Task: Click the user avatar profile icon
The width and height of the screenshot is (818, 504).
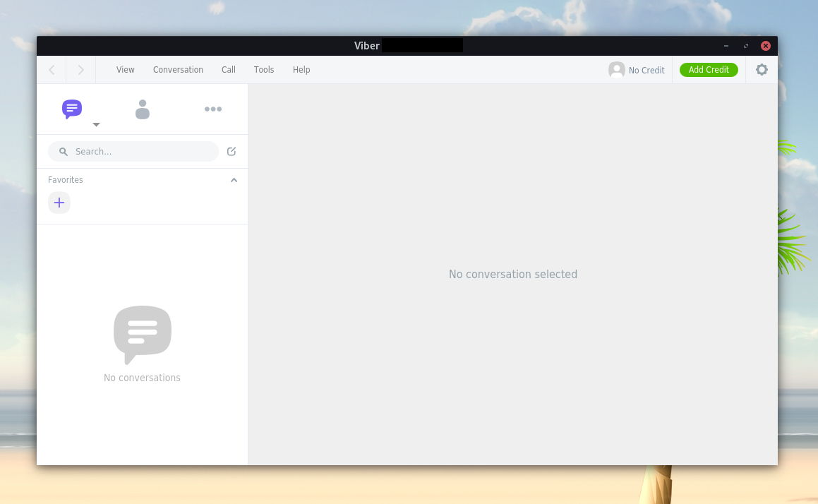Action: pyautogui.click(x=616, y=70)
